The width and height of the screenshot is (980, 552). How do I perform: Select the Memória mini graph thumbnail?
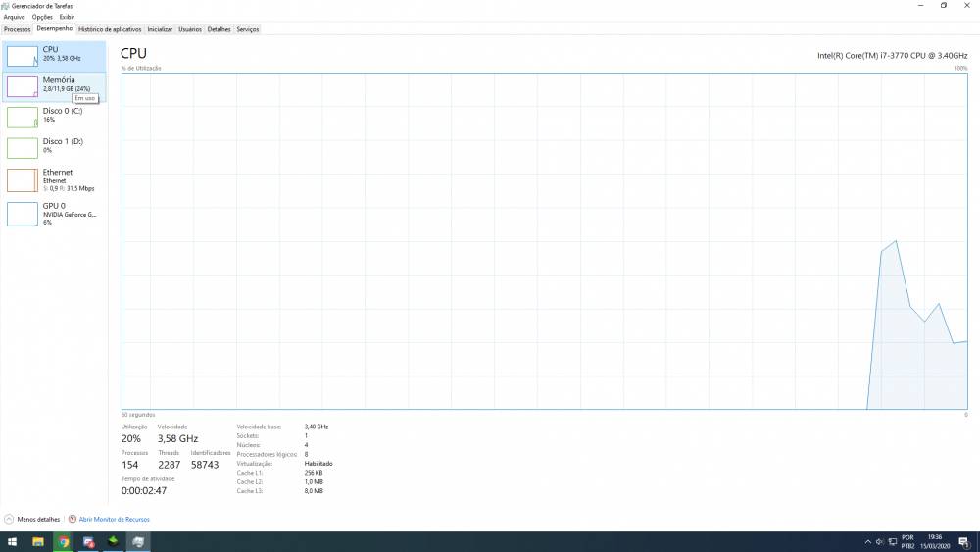(x=22, y=87)
